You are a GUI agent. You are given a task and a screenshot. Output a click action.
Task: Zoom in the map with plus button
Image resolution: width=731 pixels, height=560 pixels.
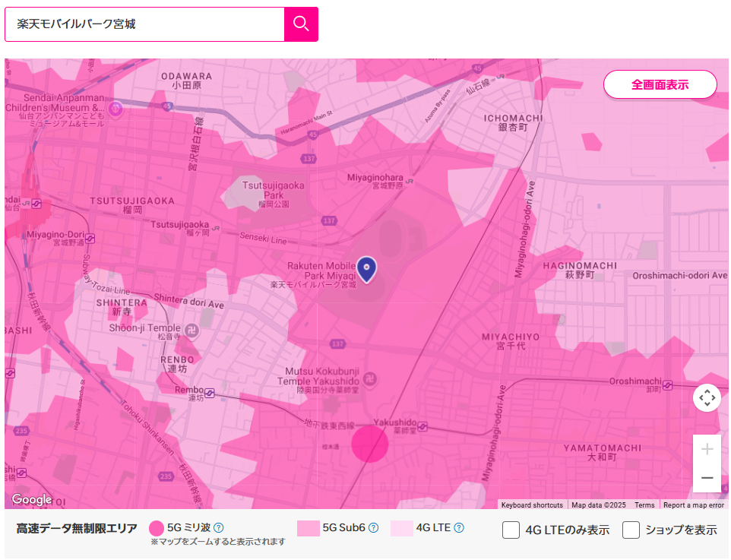(x=707, y=449)
